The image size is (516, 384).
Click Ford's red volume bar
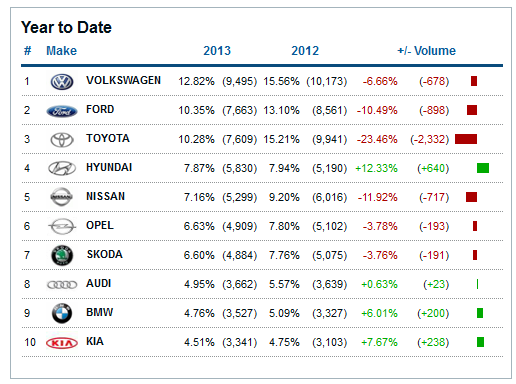tap(472, 110)
